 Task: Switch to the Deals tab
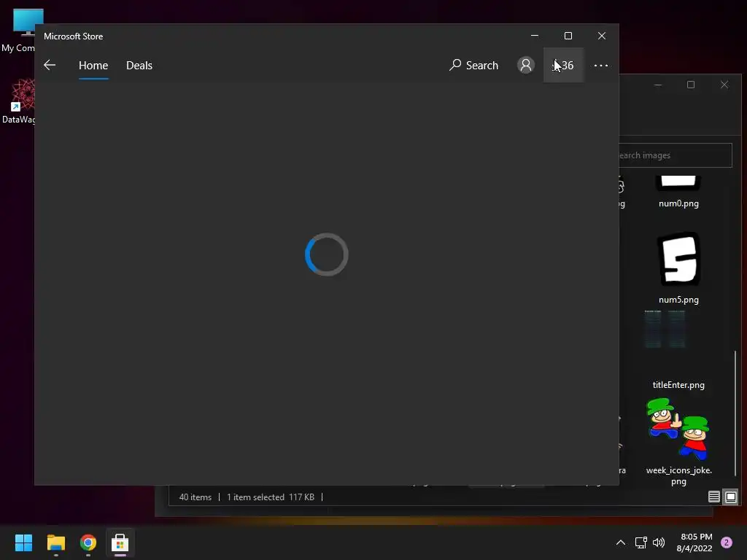tap(139, 65)
